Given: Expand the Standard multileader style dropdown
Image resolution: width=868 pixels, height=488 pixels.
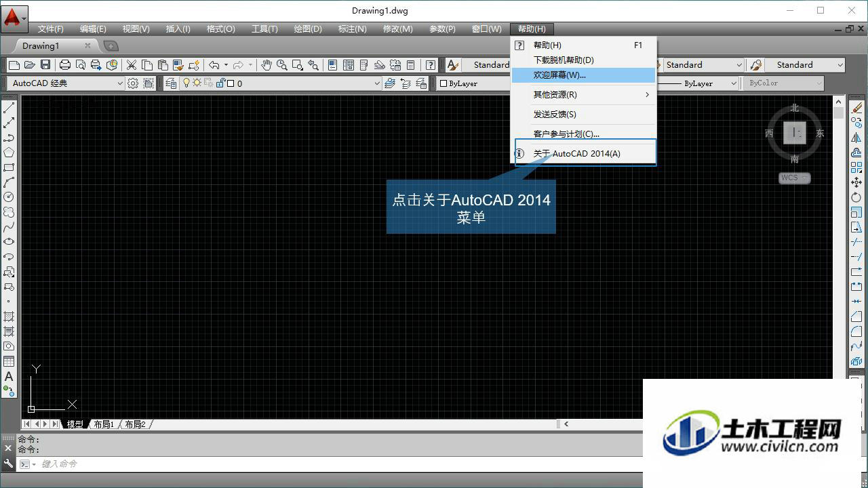Looking at the screenshot, I should tap(840, 65).
